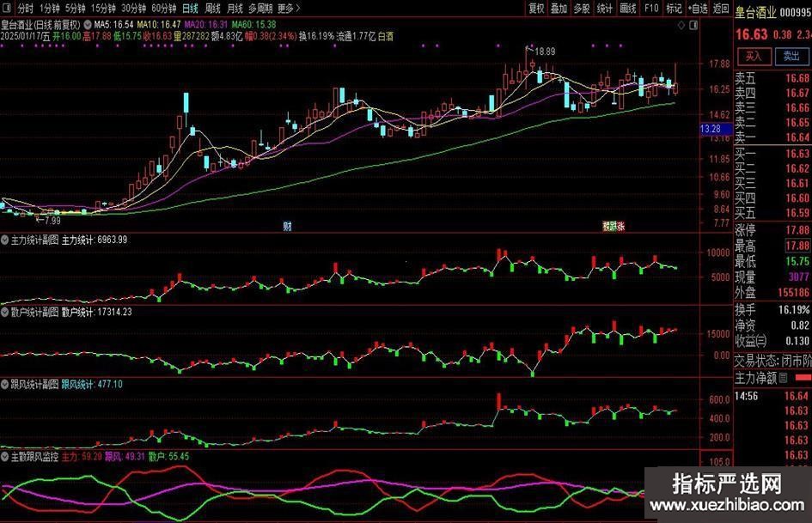Click 返回 to go back

pos(721,9)
